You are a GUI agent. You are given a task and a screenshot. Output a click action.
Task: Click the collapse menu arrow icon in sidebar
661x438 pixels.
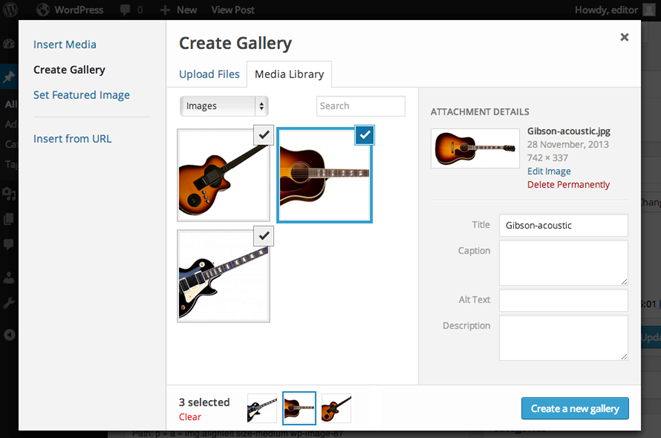click(9, 335)
